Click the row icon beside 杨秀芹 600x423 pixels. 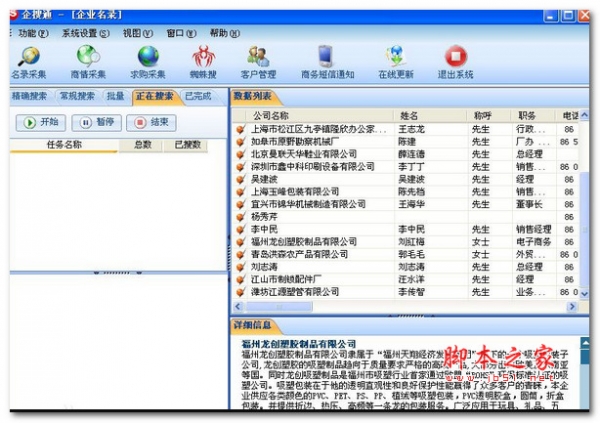click(240, 217)
